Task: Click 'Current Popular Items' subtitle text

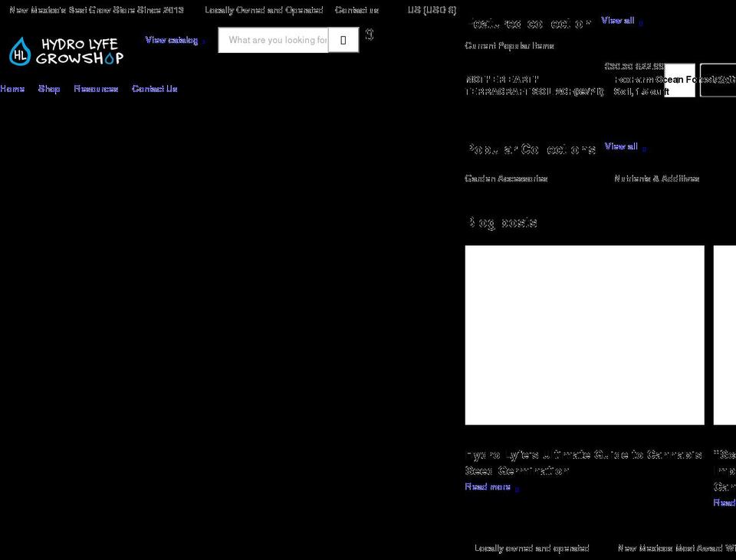Action: pyautogui.click(x=509, y=45)
